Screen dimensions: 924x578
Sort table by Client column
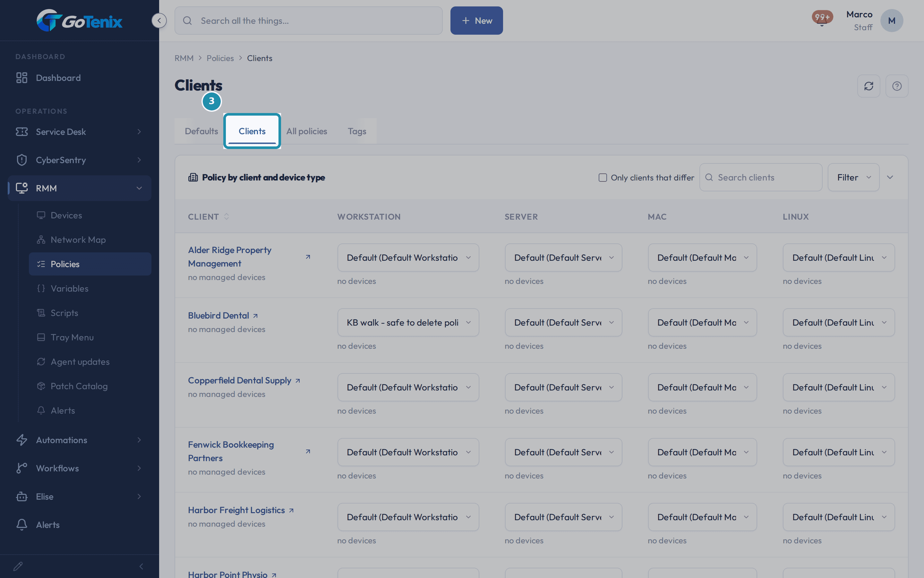pyautogui.click(x=209, y=217)
